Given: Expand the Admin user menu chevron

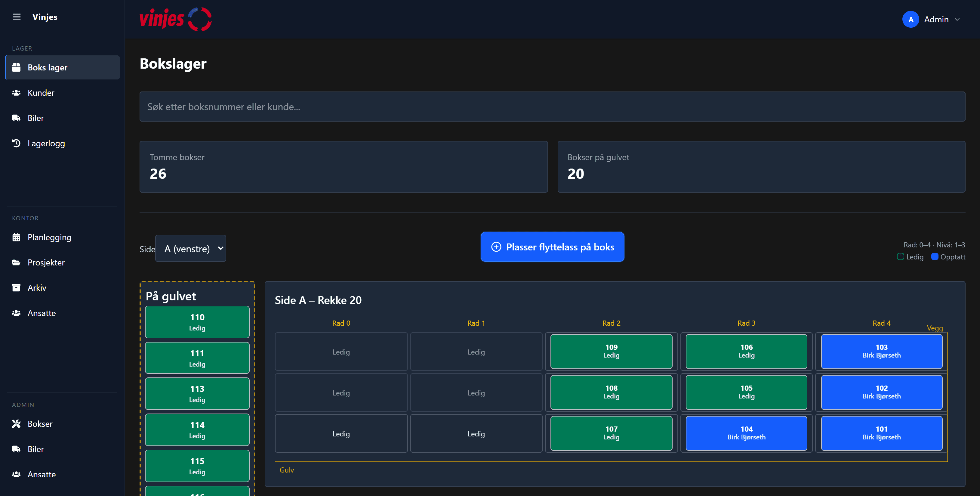Looking at the screenshot, I should coord(957,20).
